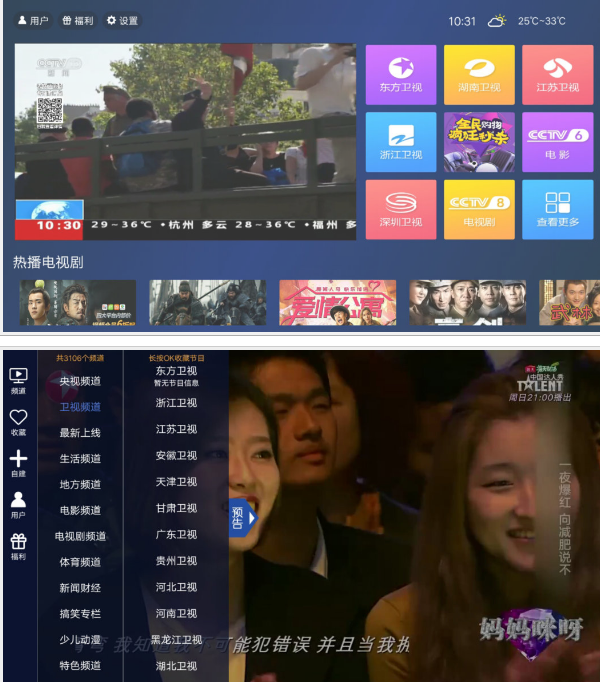The image size is (600, 682).
Task: Select the 频道 sidebar icon
Action: click(x=18, y=381)
